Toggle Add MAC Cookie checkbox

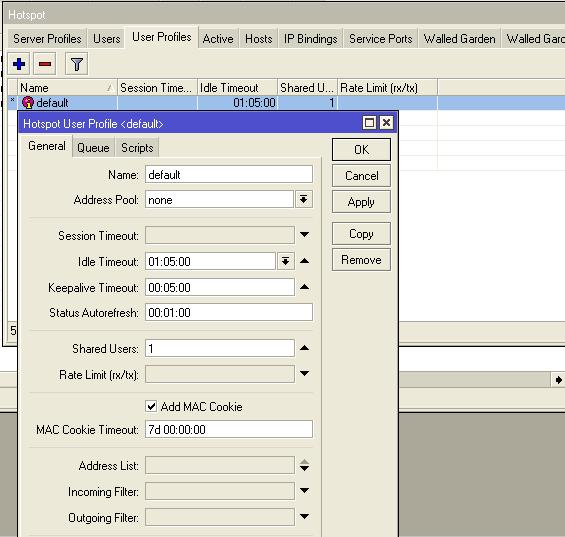click(151, 406)
